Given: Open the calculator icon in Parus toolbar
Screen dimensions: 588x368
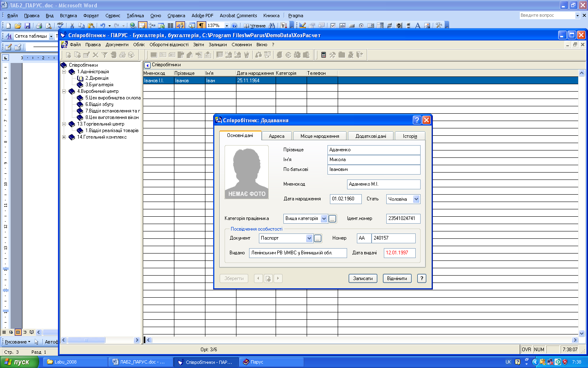Looking at the screenshot, I should pyautogui.click(x=323, y=55).
